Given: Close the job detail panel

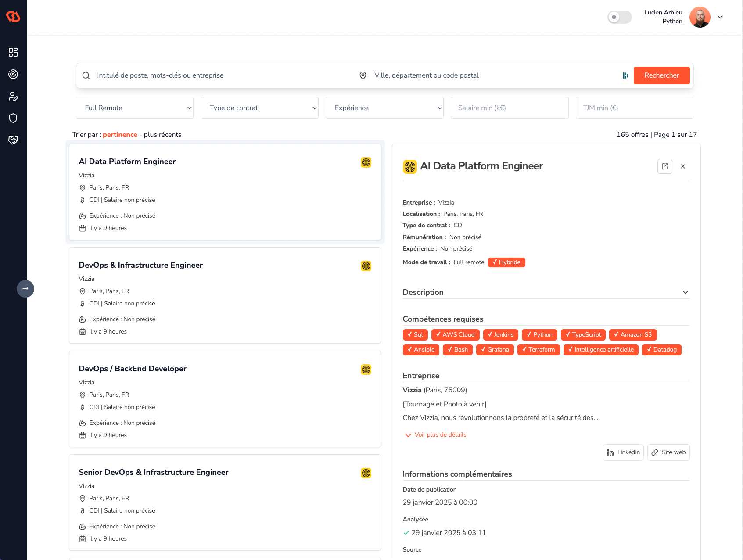Looking at the screenshot, I should point(683,166).
